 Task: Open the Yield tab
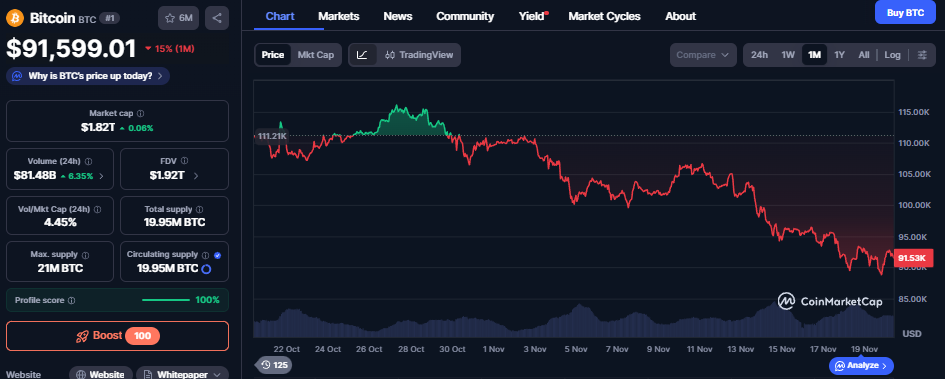tap(533, 16)
